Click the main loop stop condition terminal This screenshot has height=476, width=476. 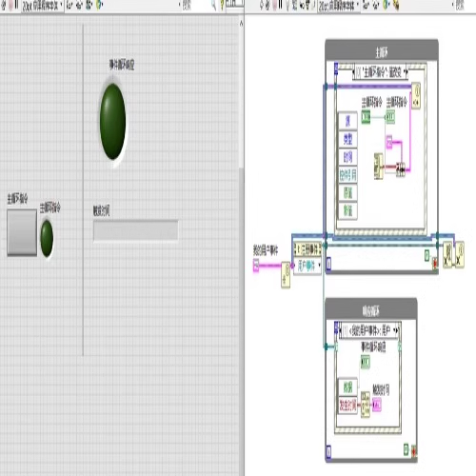coord(434,264)
